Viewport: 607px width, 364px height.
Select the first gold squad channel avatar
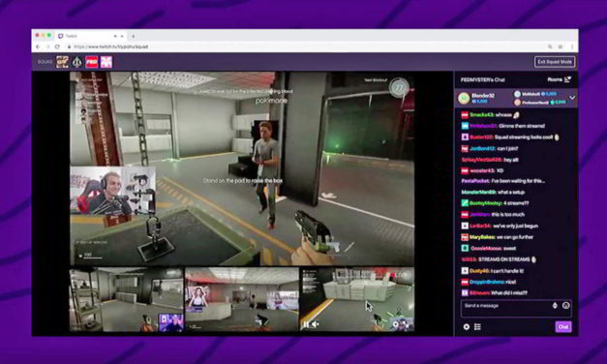tap(62, 62)
